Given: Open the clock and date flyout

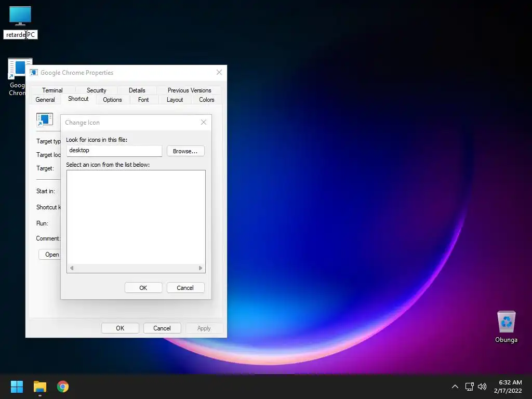Looking at the screenshot, I should tap(508, 387).
